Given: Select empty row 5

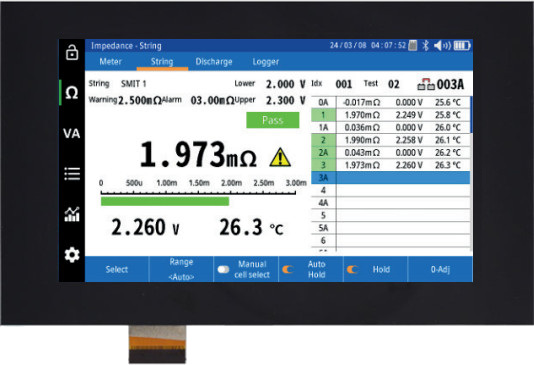Looking at the screenshot, I should tap(391, 215).
